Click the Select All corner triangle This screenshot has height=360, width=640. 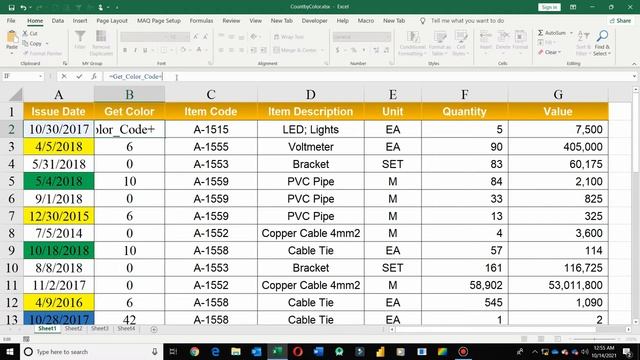tap(16, 95)
